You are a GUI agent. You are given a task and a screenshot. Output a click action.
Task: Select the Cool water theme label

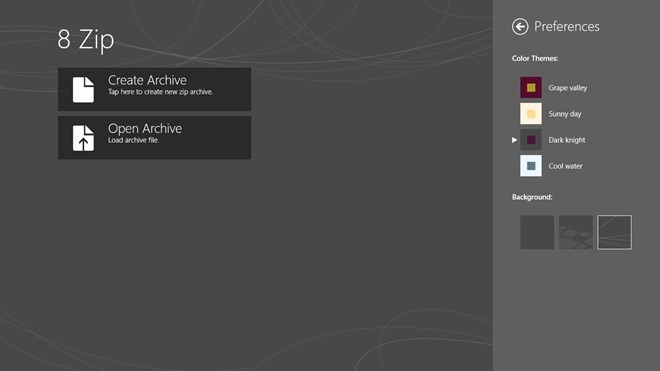point(565,166)
